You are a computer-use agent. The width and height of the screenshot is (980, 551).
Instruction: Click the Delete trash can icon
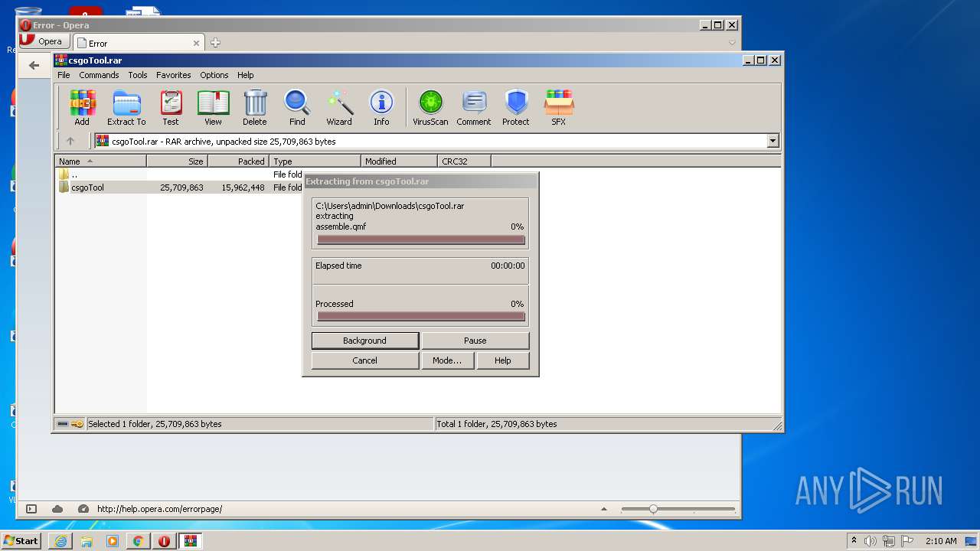coord(255,107)
